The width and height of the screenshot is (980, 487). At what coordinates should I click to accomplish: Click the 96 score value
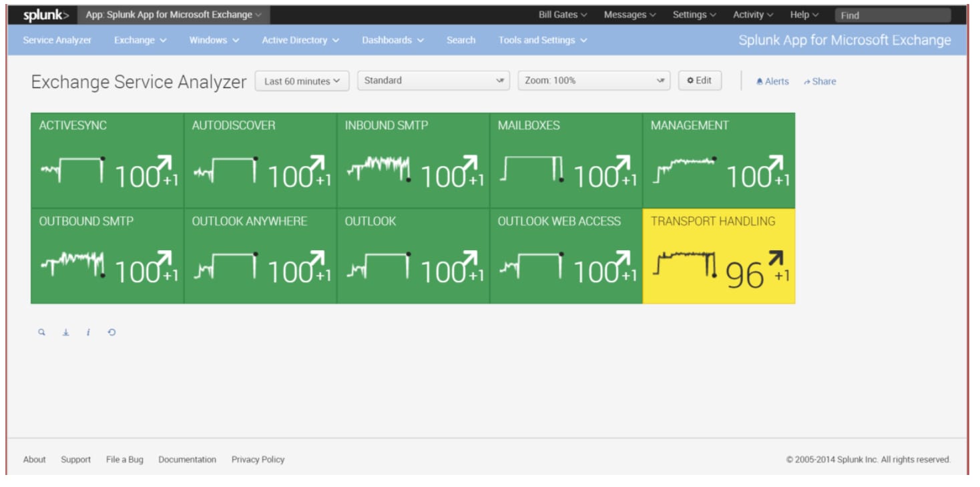point(744,274)
